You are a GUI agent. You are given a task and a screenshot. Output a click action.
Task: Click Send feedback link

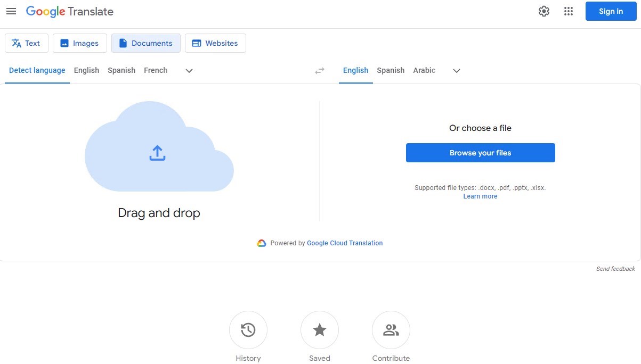point(615,269)
